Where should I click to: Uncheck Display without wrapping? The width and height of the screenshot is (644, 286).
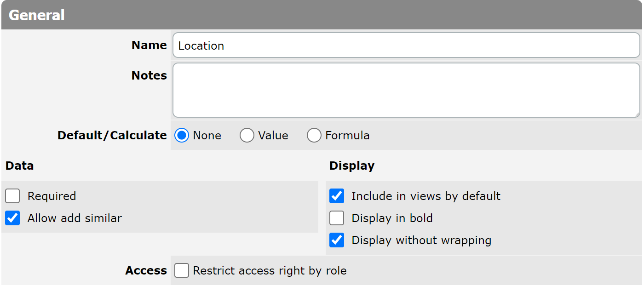[337, 240]
